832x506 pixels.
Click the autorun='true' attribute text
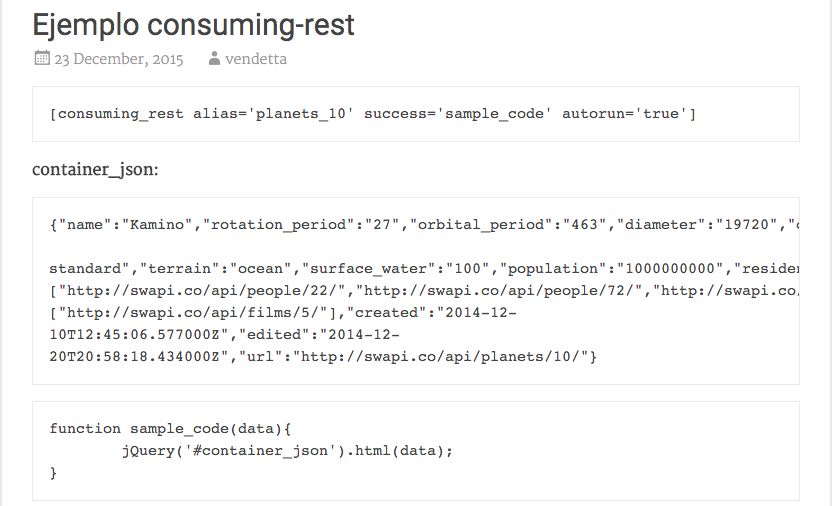pyautogui.click(x=625, y=114)
